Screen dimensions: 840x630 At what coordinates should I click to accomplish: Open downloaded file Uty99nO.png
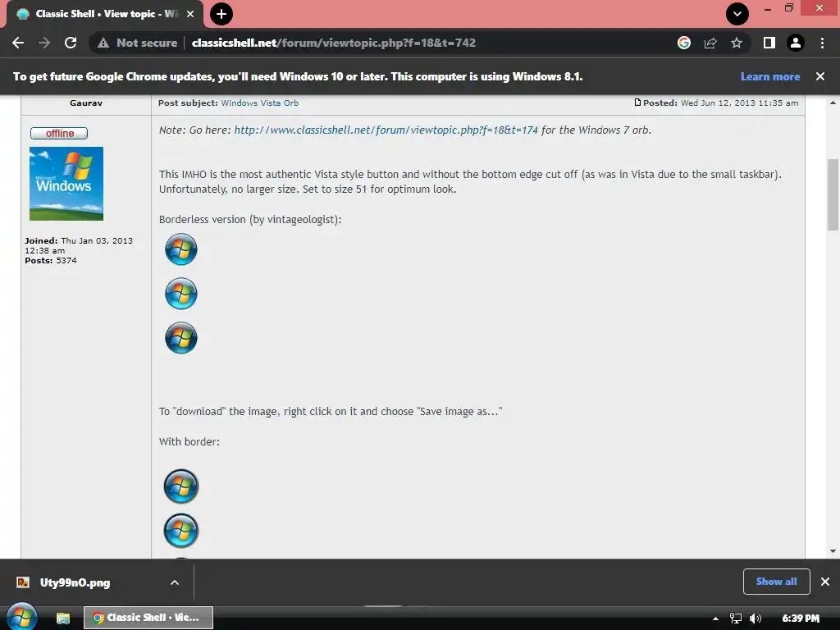75,582
